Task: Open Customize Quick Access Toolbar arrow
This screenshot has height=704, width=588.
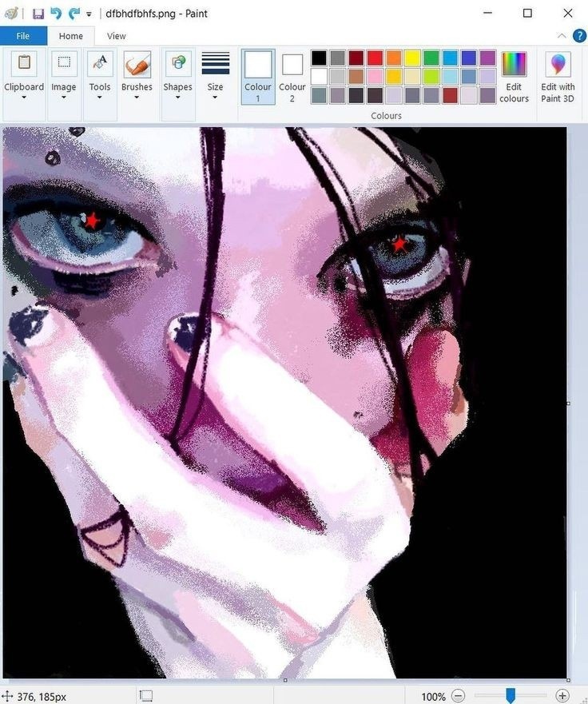Action: point(89,14)
